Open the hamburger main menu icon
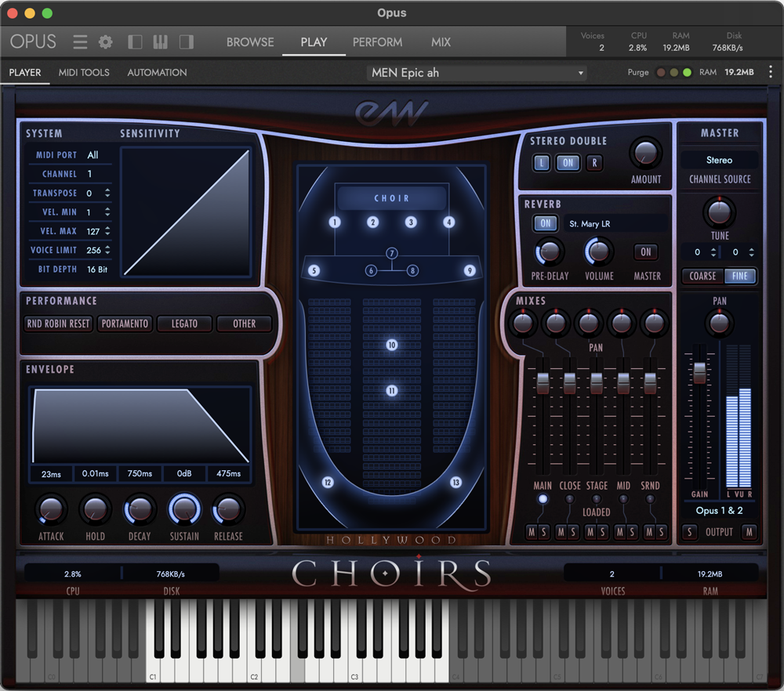This screenshot has width=784, height=691. pyautogui.click(x=80, y=42)
